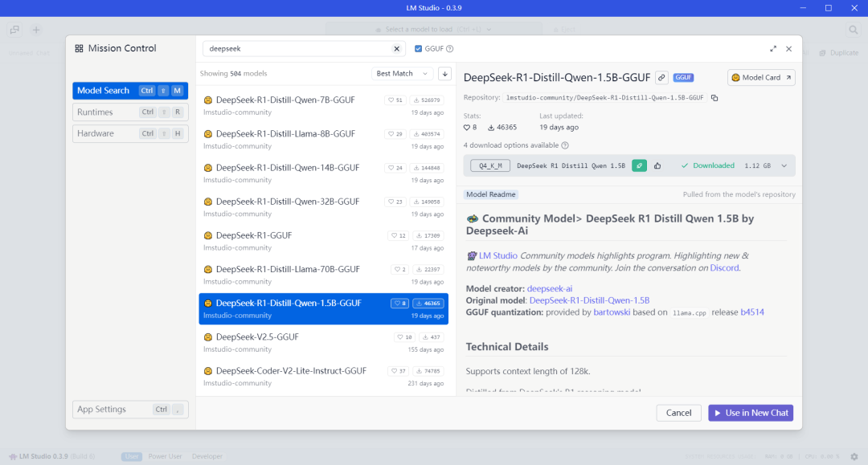The height and width of the screenshot is (465, 868).
Task: Clear the deepseek search query
Action: click(x=397, y=49)
